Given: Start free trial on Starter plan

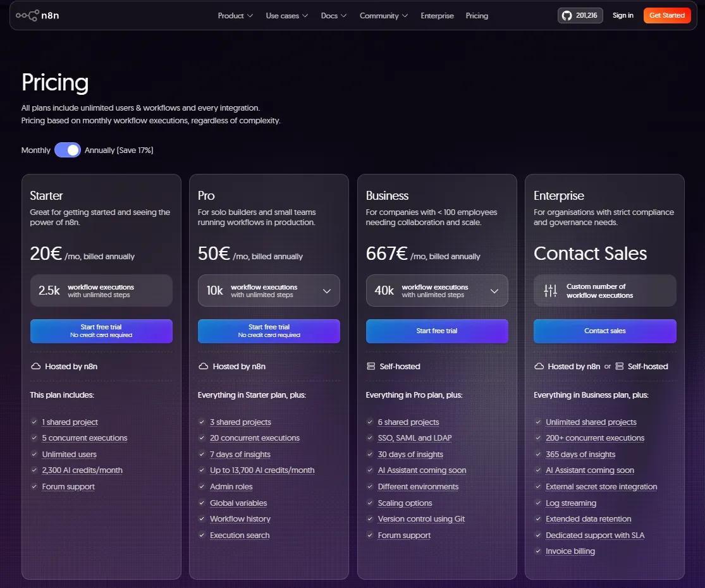Looking at the screenshot, I should [x=101, y=331].
